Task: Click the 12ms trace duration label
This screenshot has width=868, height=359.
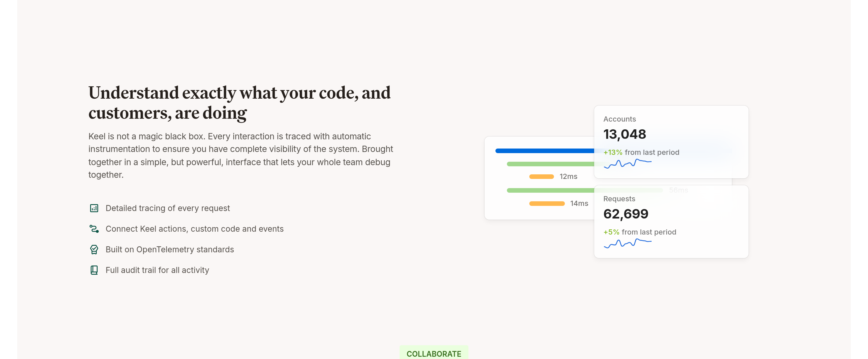Action: click(568, 177)
